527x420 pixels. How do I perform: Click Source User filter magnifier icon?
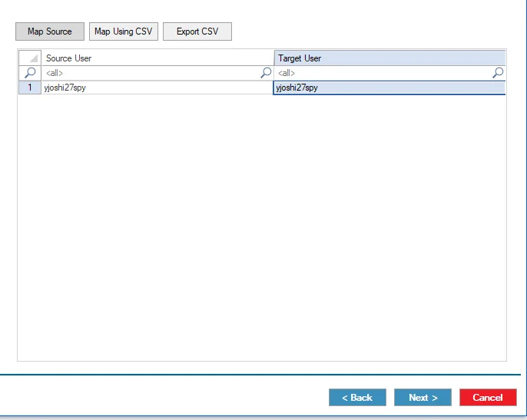pyautogui.click(x=266, y=73)
